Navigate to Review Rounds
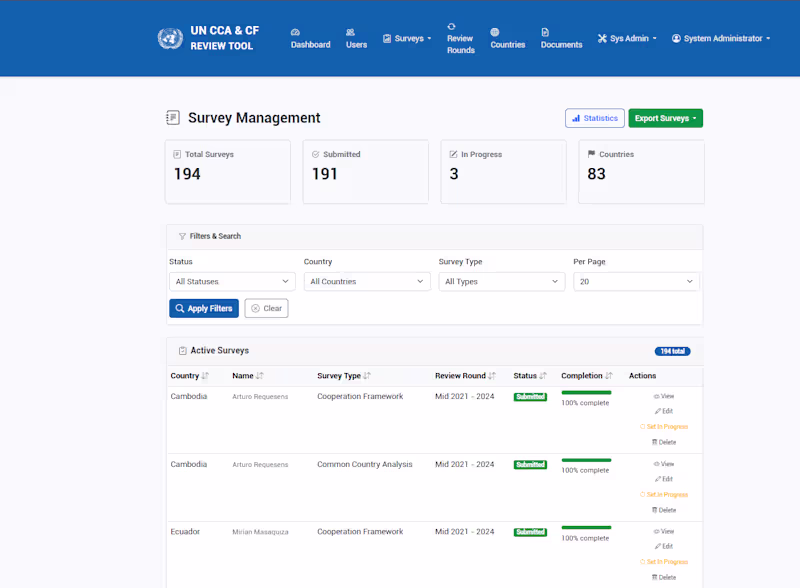 460,38
